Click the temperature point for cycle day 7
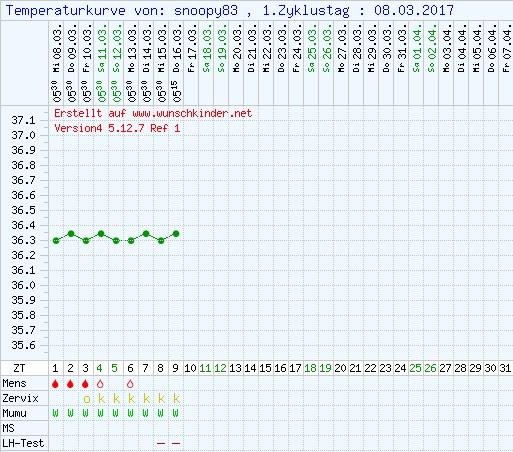Image resolution: width=513 pixels, height=452 pixels. (x=146, y=234)
